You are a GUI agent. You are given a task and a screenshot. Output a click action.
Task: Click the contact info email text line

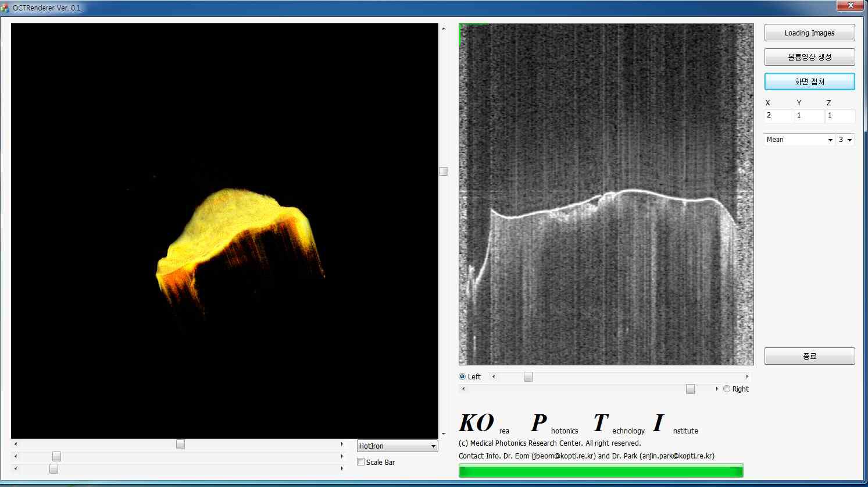587,456
